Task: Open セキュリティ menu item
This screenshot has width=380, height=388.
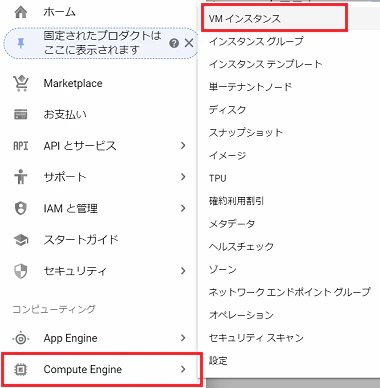Action: point(75,271)
